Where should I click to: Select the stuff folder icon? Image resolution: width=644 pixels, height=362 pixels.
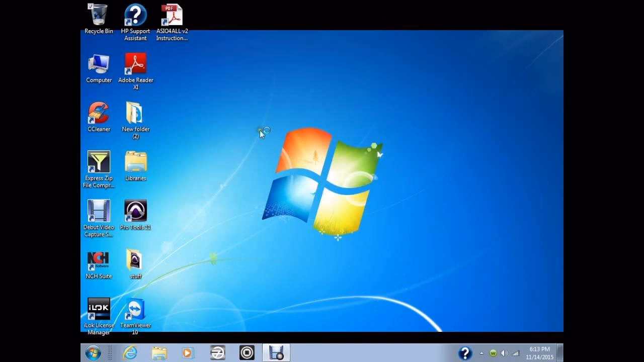[135, 264]
